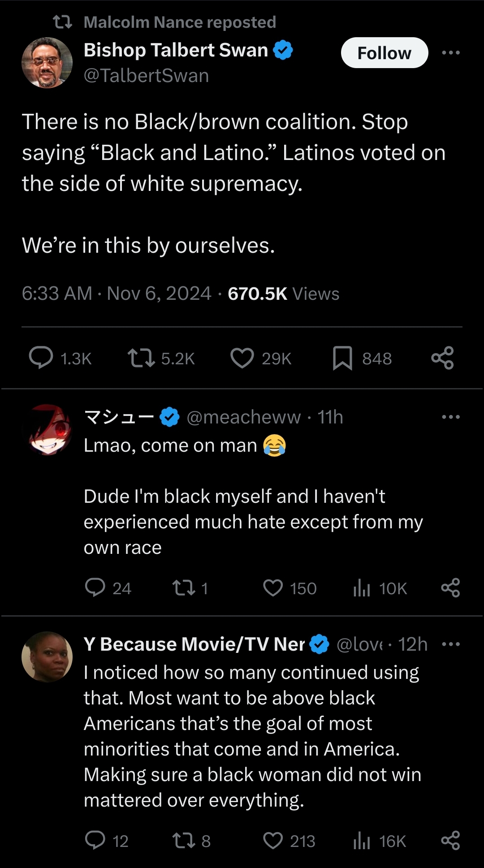Open the Malcolm Nance reposted label
484x868 pixels.
point(179,22)
